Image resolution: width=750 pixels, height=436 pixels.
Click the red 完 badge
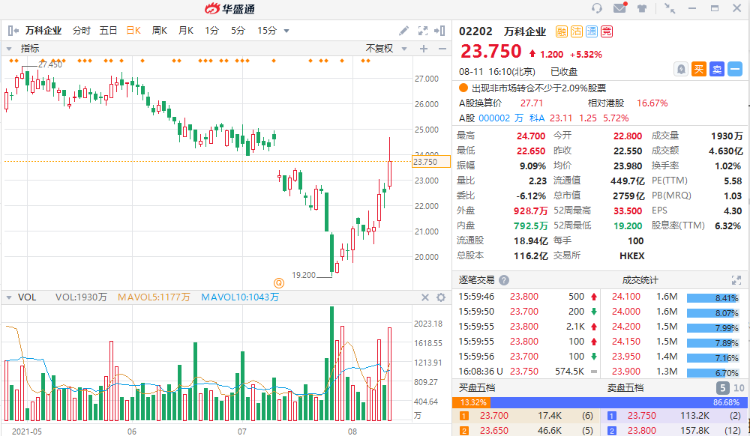tap(607, 32)
